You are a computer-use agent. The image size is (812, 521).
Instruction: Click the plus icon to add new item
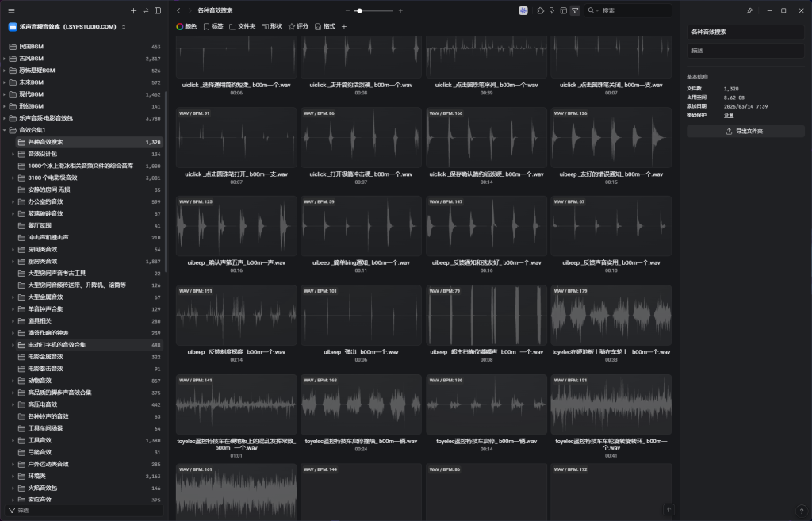click(133, 10)
